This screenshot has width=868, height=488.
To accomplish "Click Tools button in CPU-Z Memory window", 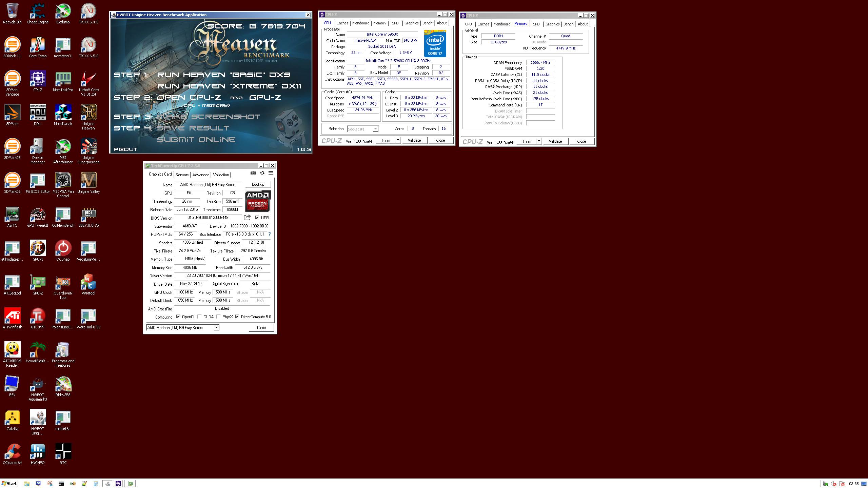I will (527, 141).
